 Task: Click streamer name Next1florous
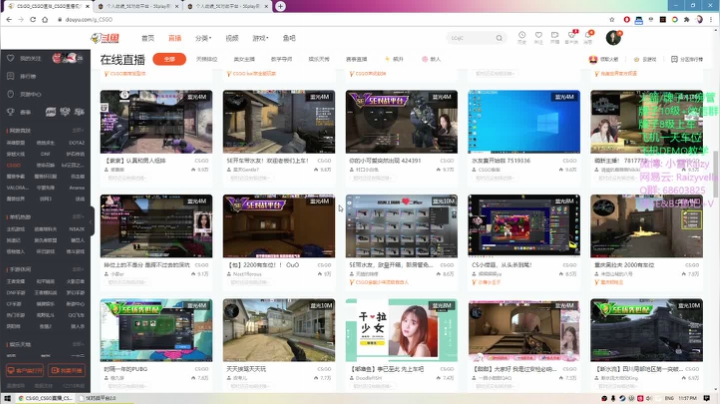click(247, 274)
